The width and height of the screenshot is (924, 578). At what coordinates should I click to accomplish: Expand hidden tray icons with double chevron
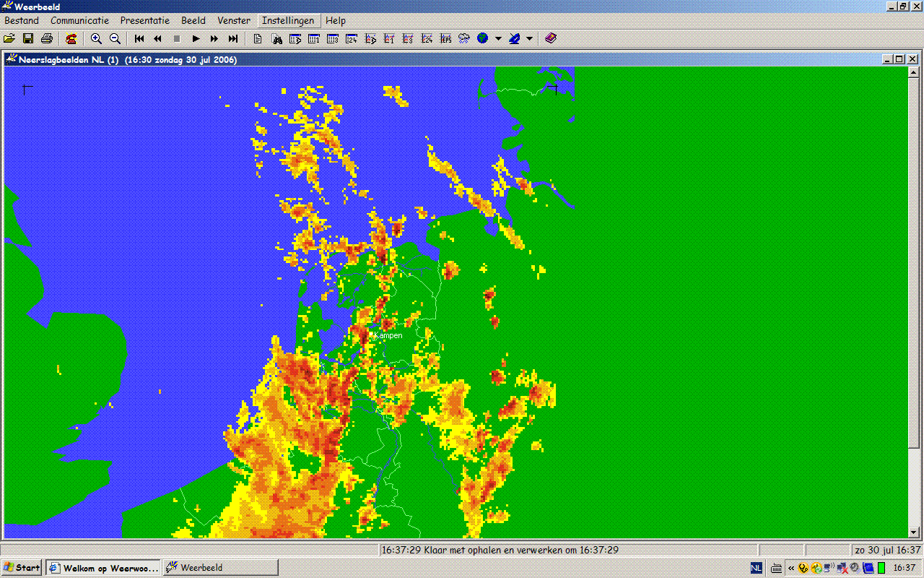point(791,568)
